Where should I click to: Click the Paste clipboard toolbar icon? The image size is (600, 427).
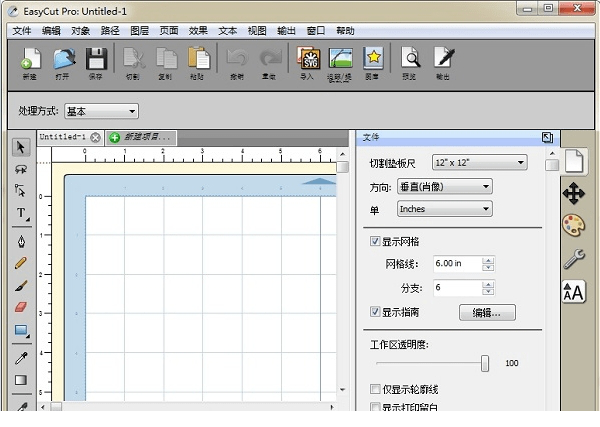199,59
